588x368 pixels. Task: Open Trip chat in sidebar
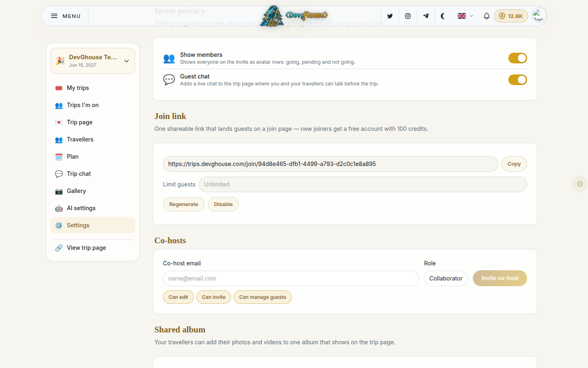[93, 174]
